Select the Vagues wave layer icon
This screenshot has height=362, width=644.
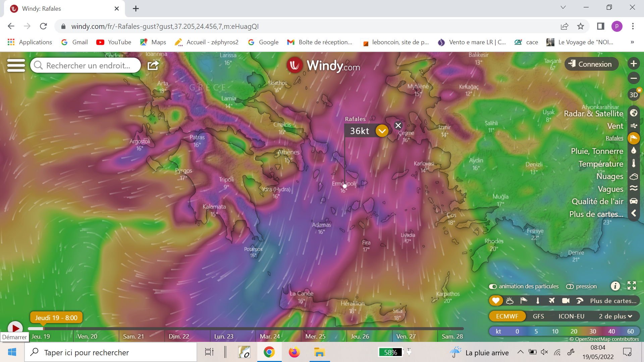[x=633, y=188]
